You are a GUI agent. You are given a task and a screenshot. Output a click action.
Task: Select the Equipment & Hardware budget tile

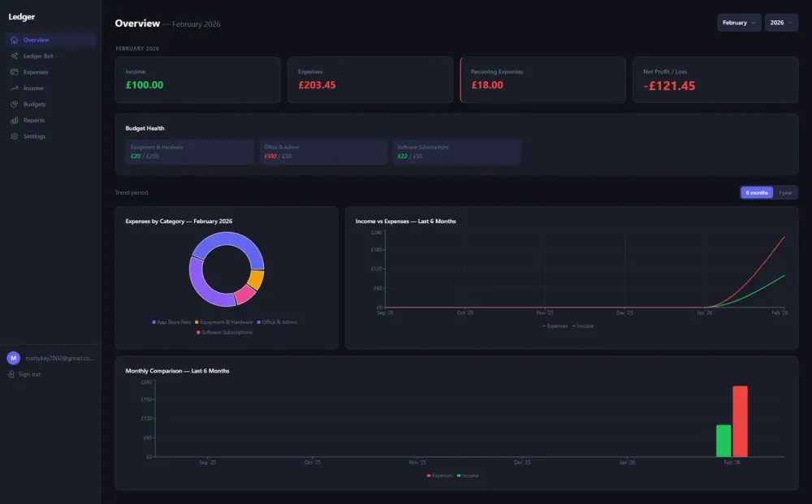coord(189,152)
